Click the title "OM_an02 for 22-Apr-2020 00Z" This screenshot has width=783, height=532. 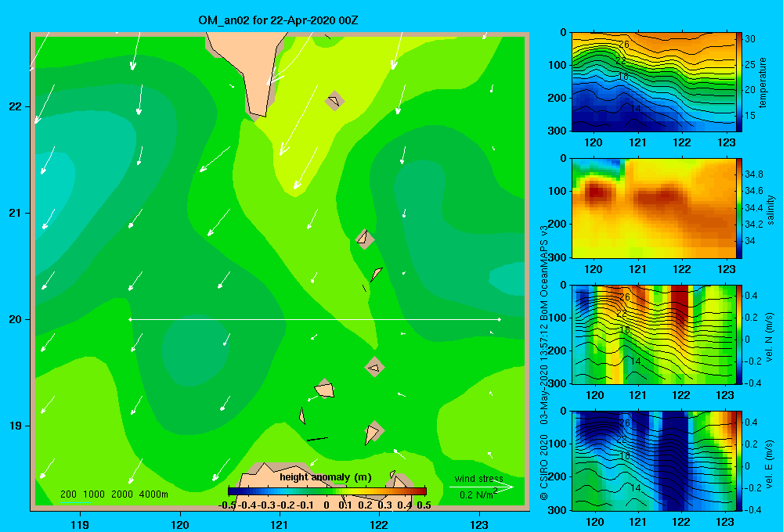click(x=278, y=20)
